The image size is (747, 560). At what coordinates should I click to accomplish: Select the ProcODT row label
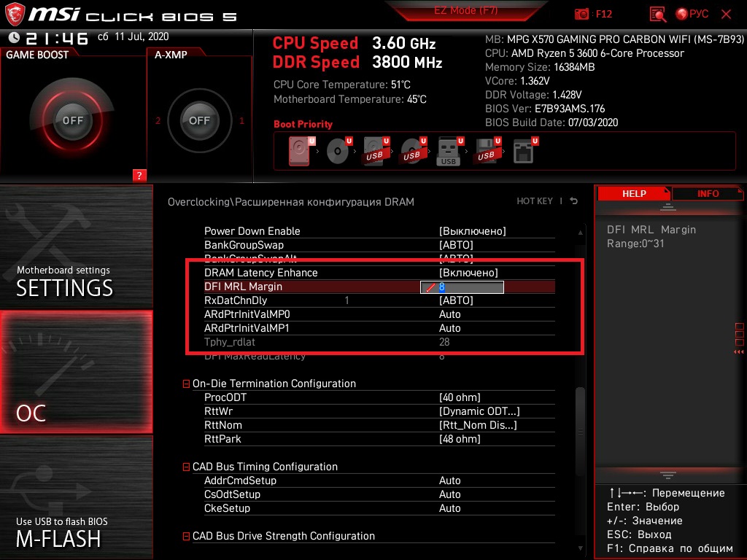(225, 397)
